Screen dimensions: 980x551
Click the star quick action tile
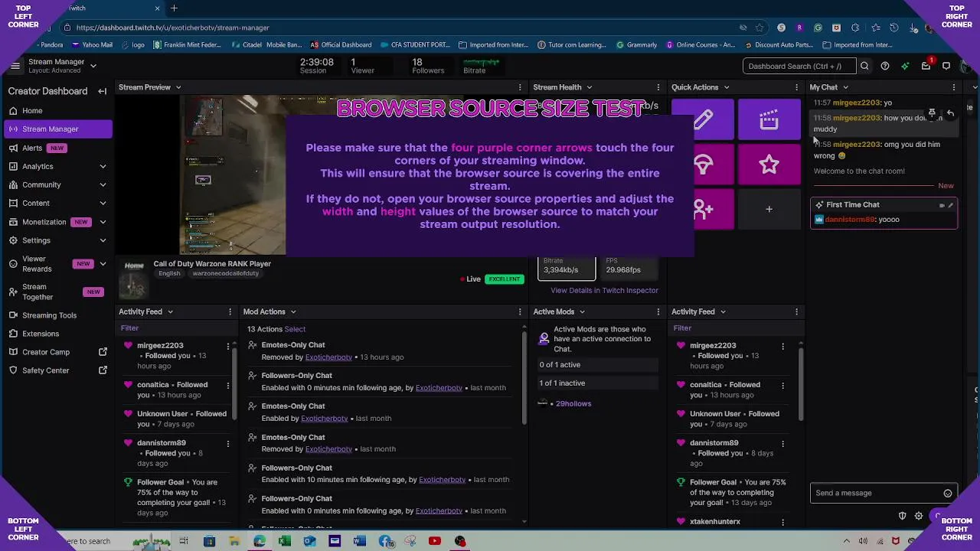click(769, 164)
